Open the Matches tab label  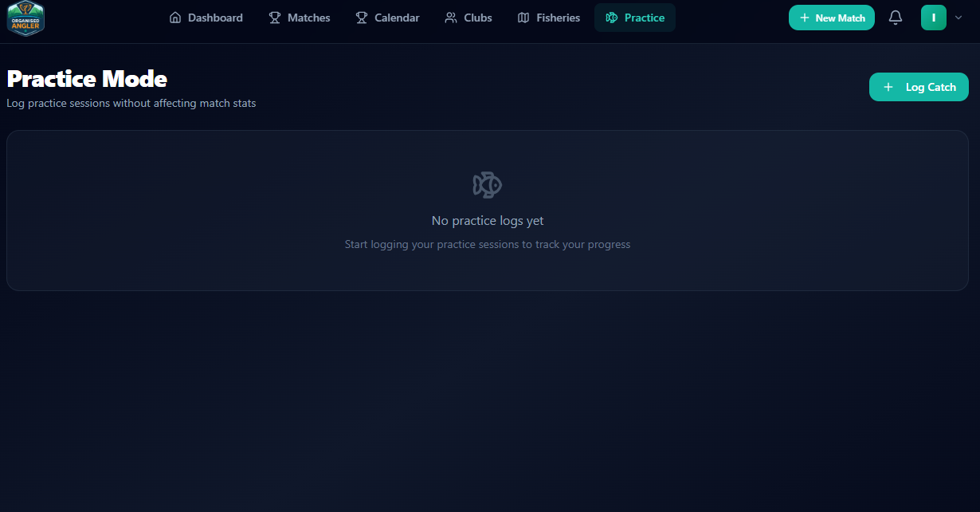(308, 18)
